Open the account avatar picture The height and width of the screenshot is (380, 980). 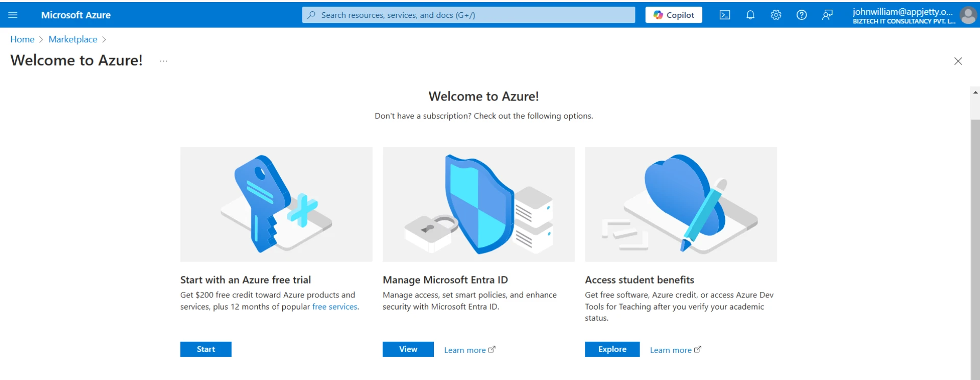pos(968,15)
